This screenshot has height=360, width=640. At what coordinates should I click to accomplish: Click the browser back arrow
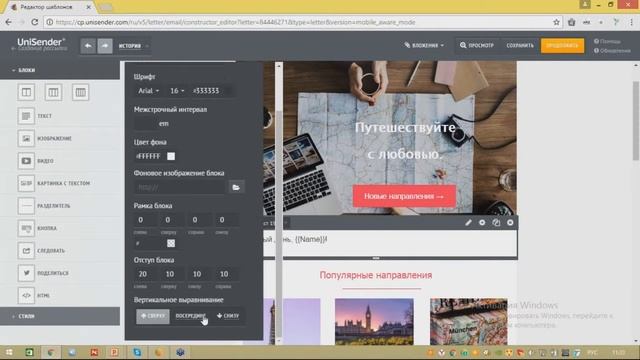pos(9,22)
